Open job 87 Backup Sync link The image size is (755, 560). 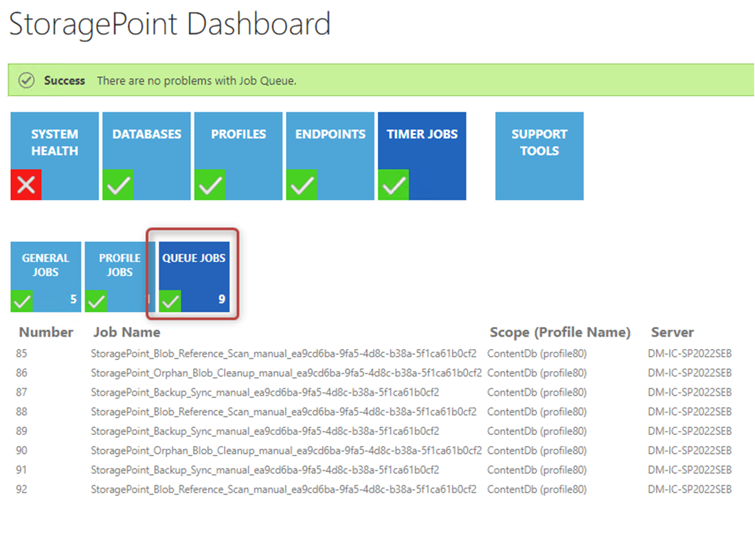click(265, 393)
